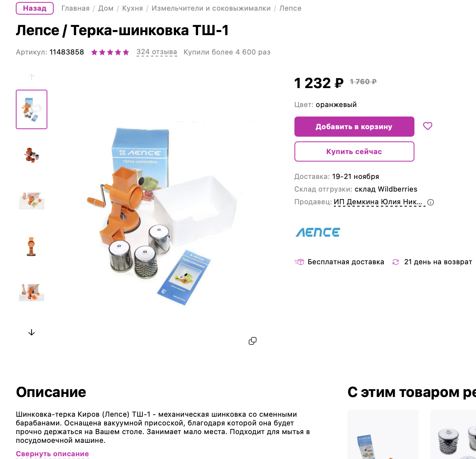Click the five-star rating

(110, 52)
